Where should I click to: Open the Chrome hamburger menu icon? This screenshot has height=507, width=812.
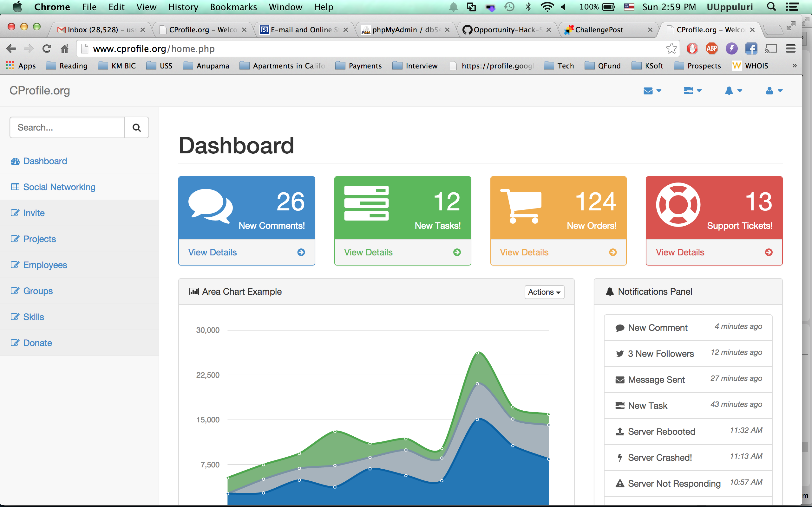tap(790, 48)
